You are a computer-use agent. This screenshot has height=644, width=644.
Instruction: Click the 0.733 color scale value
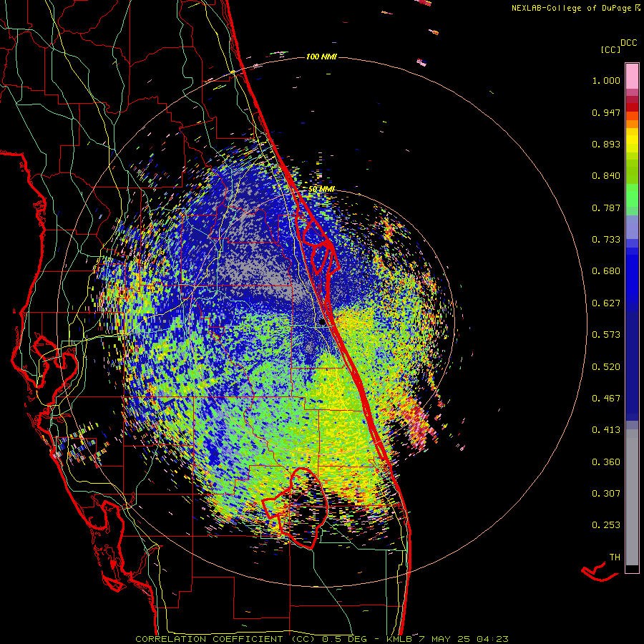click(x=606, y=240)
